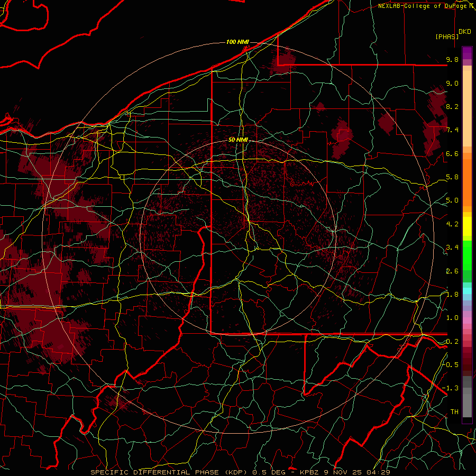Click the 0.2 value on the color scale
Image resolution: width=476 pixels, height=476 pixels.
[452, 342]
